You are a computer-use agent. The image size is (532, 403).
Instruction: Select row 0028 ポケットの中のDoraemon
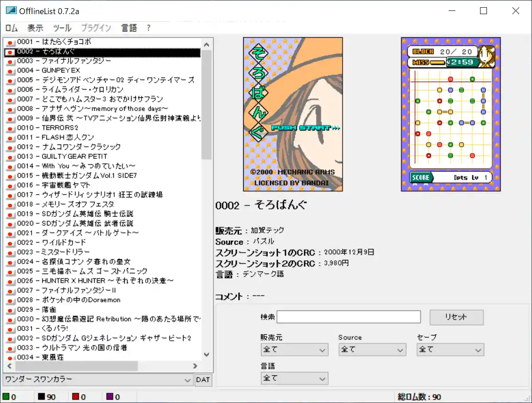pos(102,300)
